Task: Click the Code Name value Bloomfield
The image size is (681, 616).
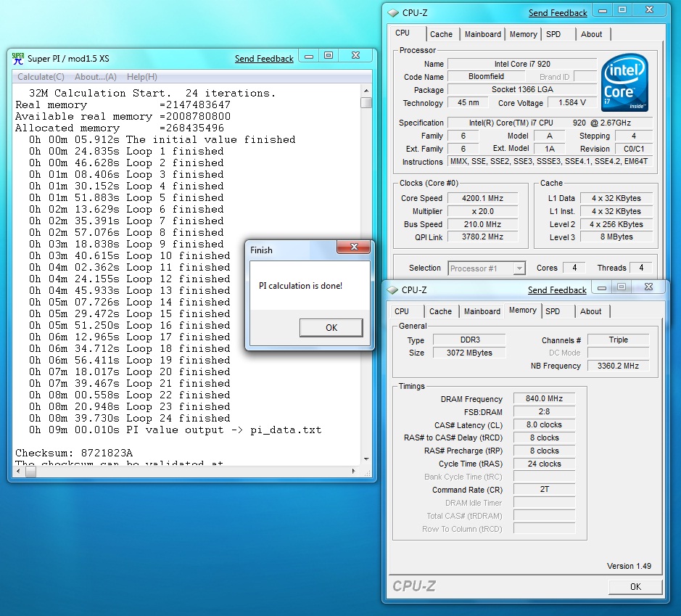Action: click(x=486, y=76)
